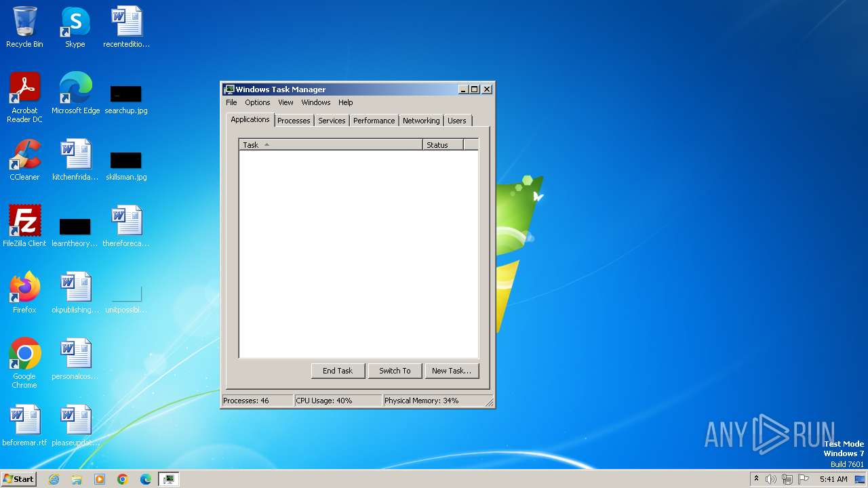
Task: Minimize the Task Manager window
Action: point(464,89)
